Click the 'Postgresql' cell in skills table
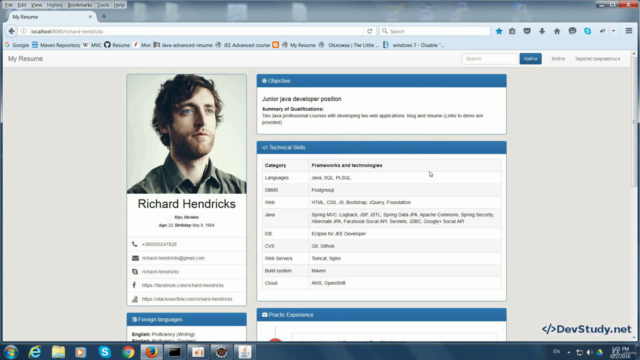 pos(404,190)
